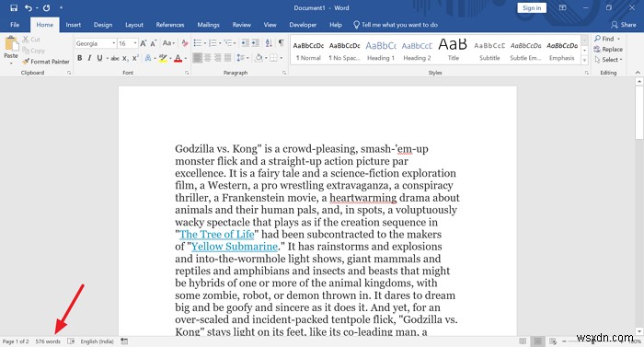The image size is (644, 347).
Task: Center align the paragraph
Action: click(207, 58)
